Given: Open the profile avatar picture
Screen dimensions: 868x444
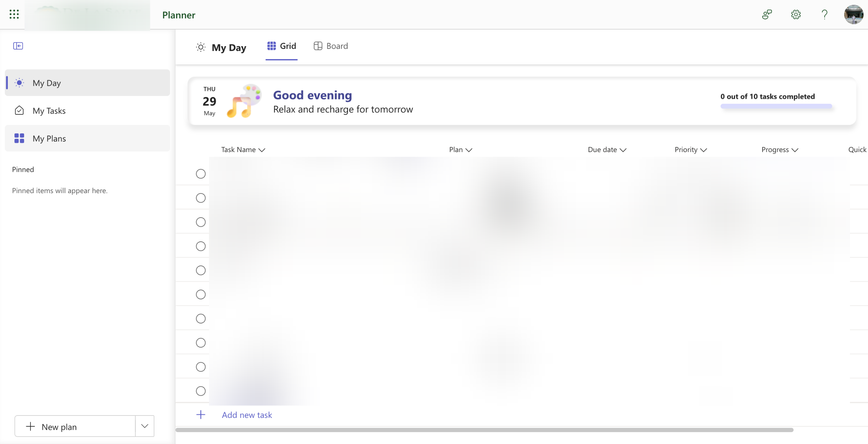Looking at the screenshot, I should [x=853, y=15].
